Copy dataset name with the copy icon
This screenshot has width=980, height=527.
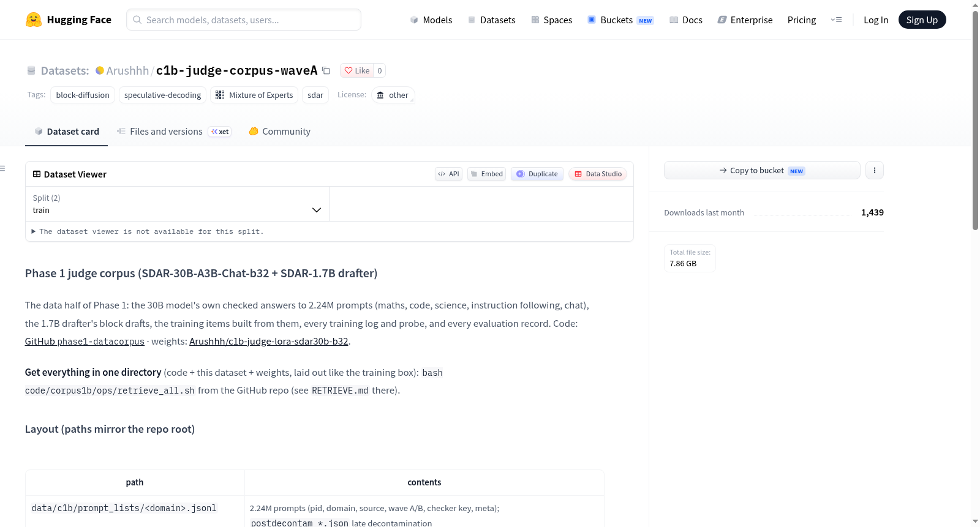pyautogui.click(x=326, y=71)
